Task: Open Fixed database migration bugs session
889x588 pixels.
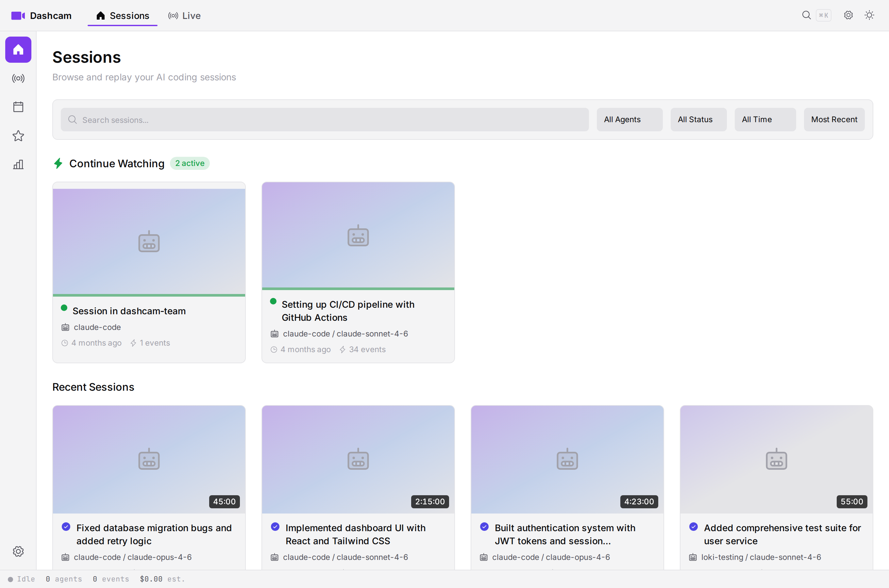Action: pyautogui.click(x=154, y=534)
